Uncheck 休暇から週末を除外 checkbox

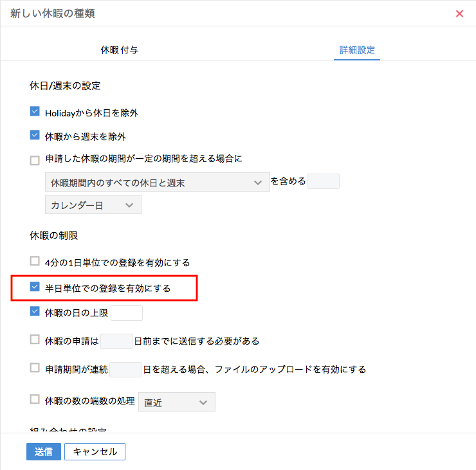35,136
